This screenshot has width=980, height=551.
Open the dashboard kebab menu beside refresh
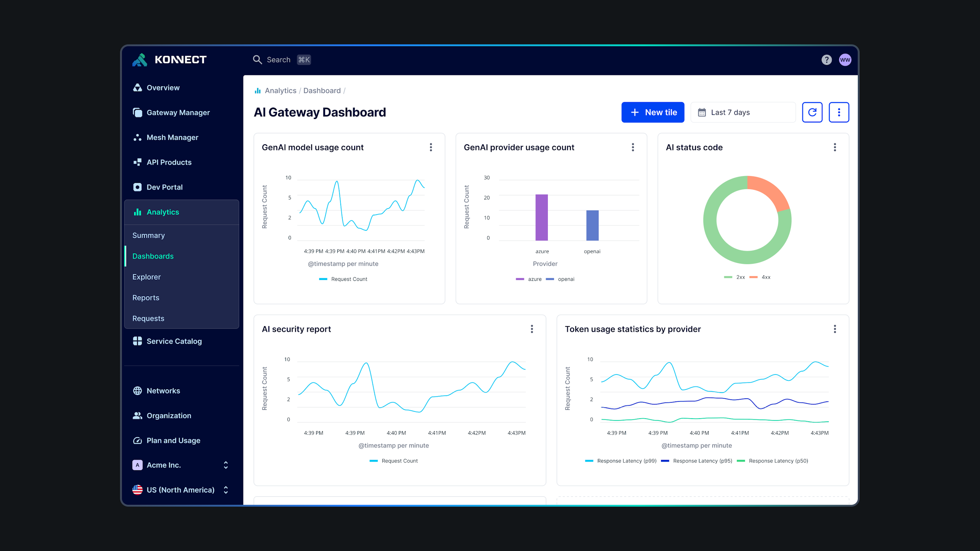[x=839, y=112]
